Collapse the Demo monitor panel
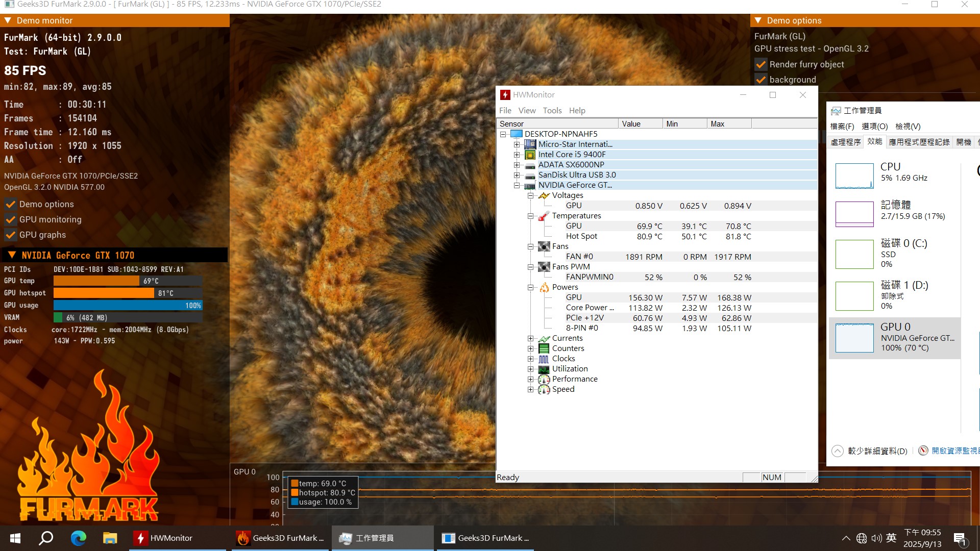This screenshot has width=980, height=551. [8, 20]
